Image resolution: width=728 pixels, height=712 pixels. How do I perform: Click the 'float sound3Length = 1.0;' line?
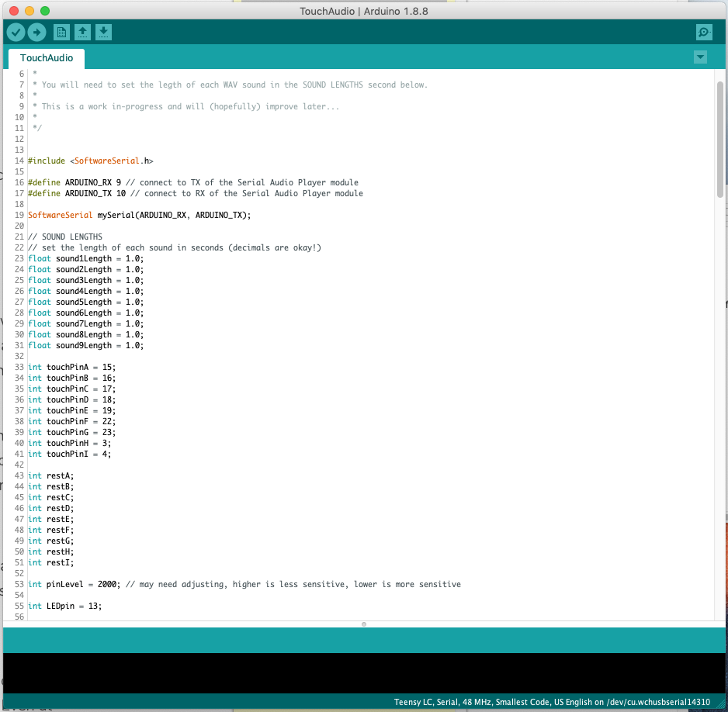(x=86, y=281)
